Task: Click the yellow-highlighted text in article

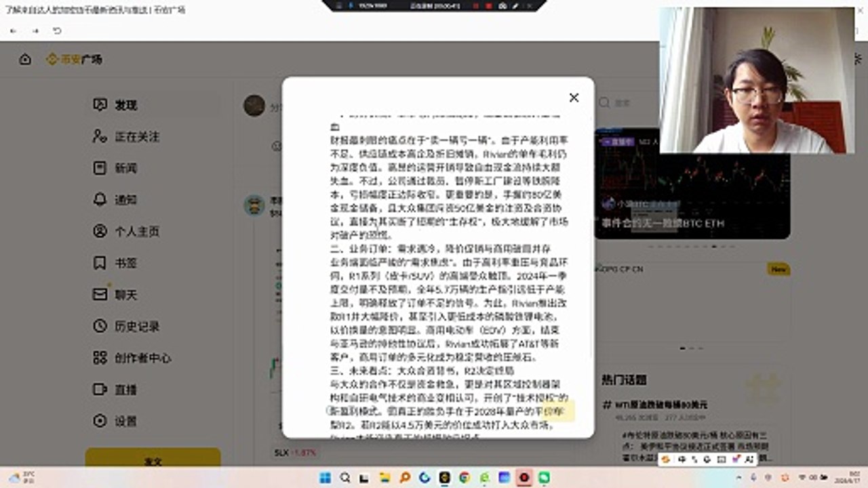Action: [560, 411]
